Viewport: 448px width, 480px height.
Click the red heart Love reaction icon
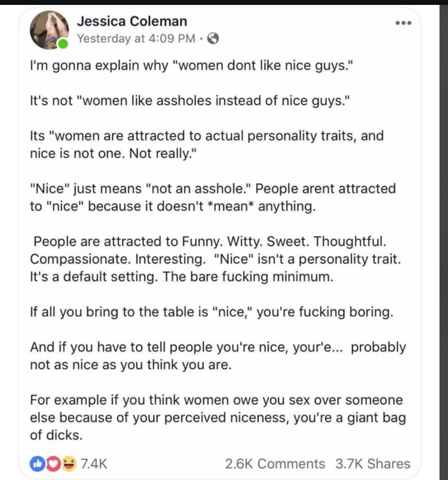point(53,464)
